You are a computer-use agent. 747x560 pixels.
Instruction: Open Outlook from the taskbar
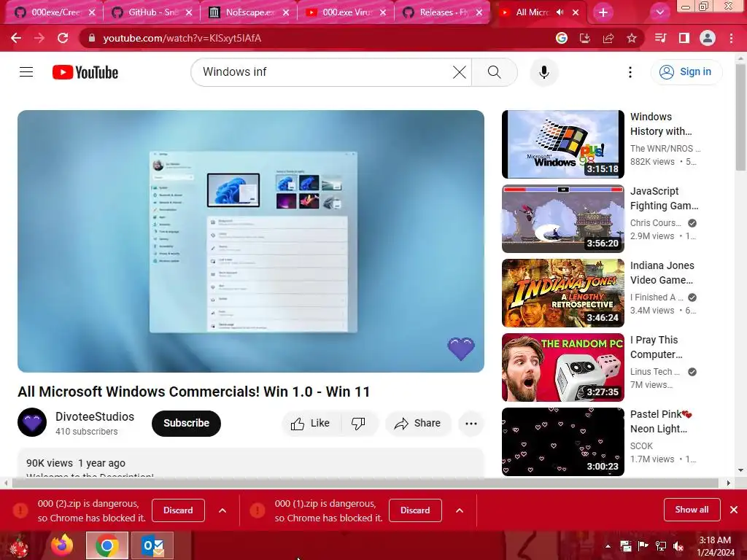pyautogui.click(x=152, y=545)
